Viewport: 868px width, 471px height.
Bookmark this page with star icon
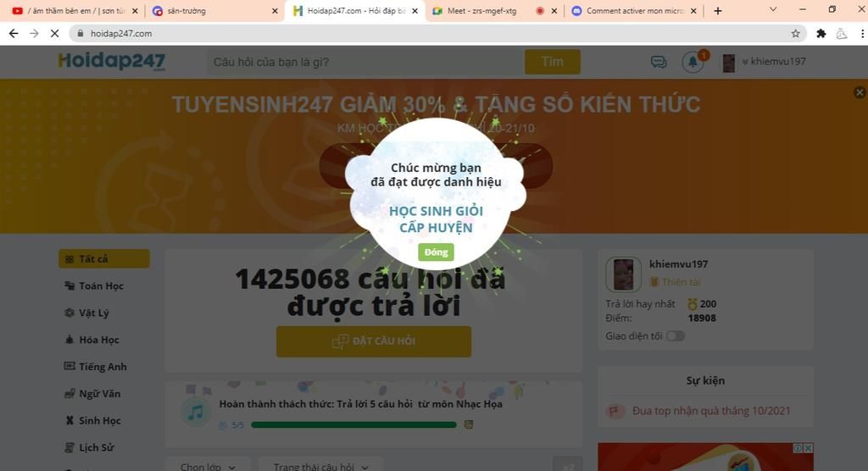pos(795,33)
